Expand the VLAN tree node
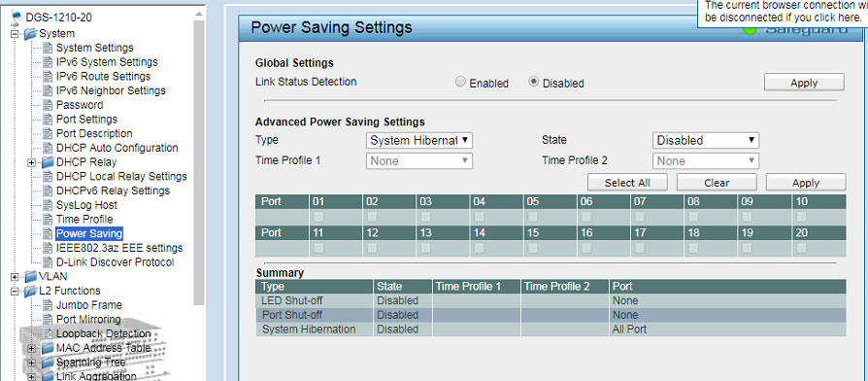This screenshot has width=868, height=381. pyautogui.click(x=15, y=276)
